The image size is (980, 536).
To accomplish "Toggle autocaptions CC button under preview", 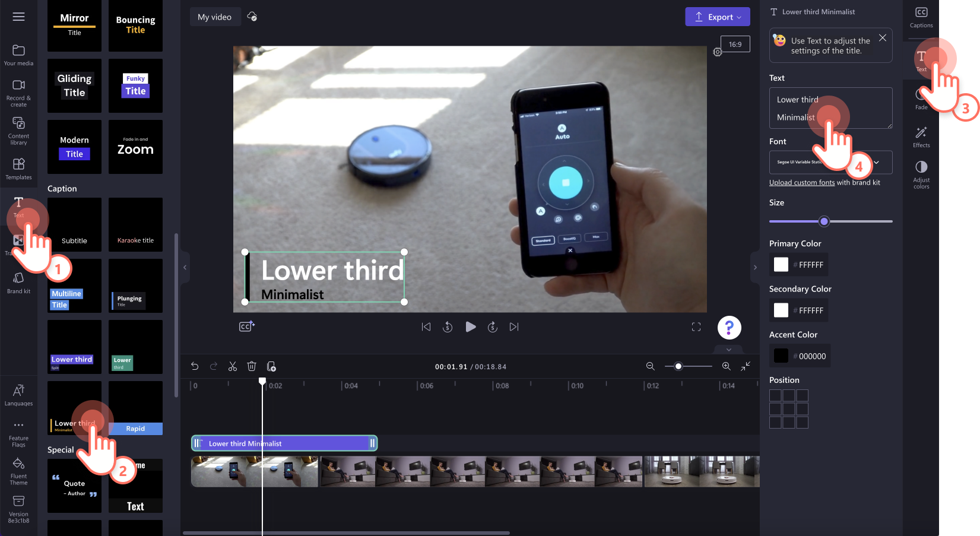I will 247,326.
